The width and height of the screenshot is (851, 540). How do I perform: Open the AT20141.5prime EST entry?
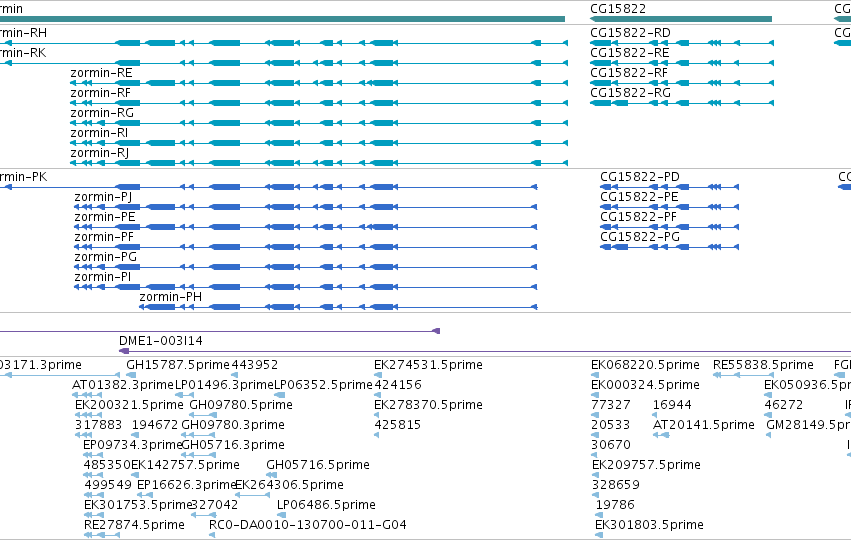click(703, 425)
